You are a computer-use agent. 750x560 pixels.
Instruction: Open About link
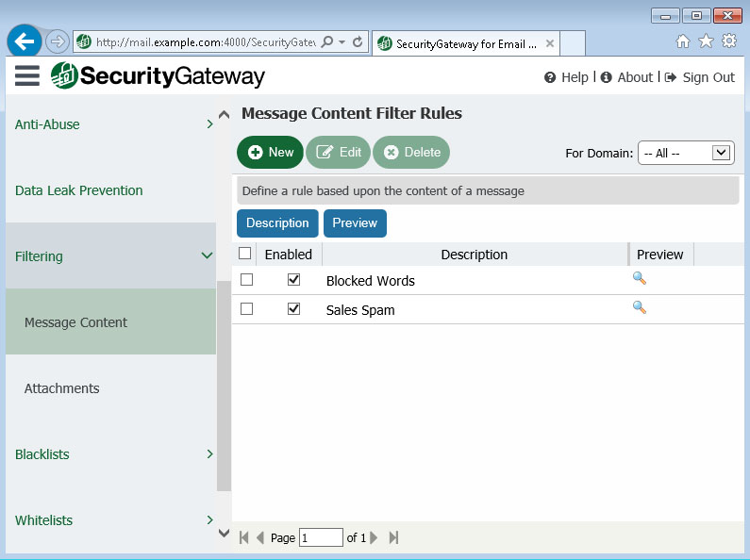click(x=626, y=77)
